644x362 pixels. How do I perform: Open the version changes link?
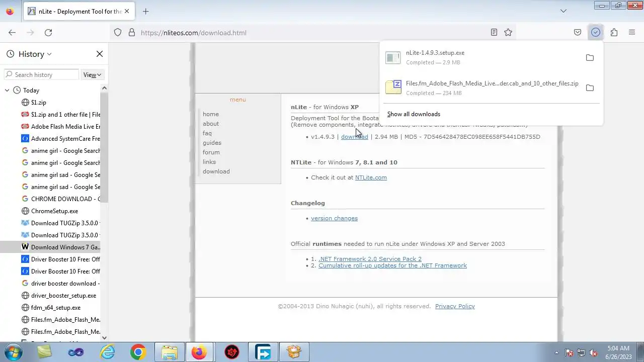coord(334,218)
